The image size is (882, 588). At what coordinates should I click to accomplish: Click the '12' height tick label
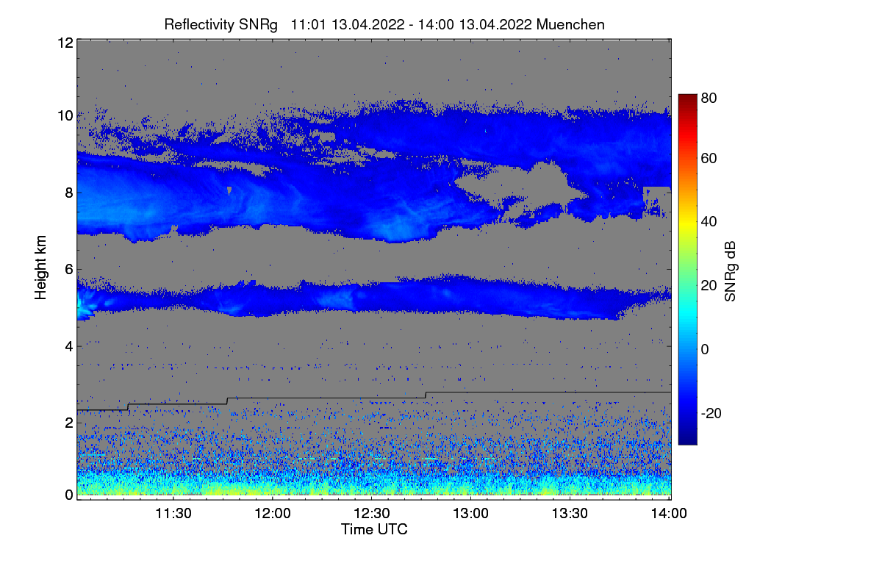pyautogui.click(x=65, y=43)
